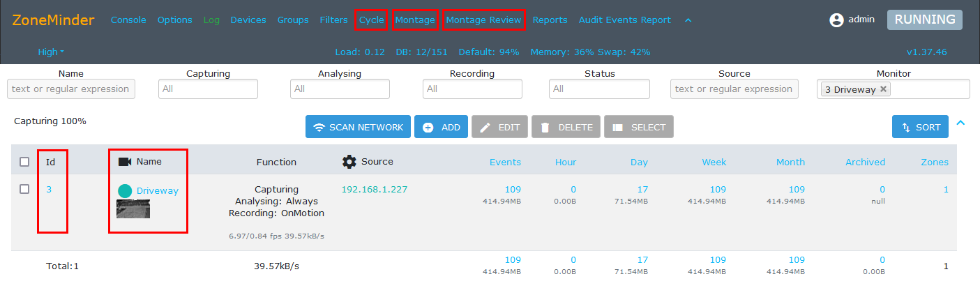Click the DB: 12/151 status text
The height and width of the screenshot is (295, 980).
pyautogui.click(x=422, y=52)
